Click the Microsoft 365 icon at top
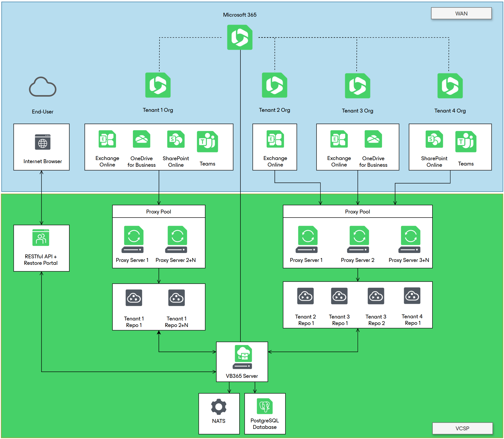Screen dimensions: 504x439 (x=239, y=37)
